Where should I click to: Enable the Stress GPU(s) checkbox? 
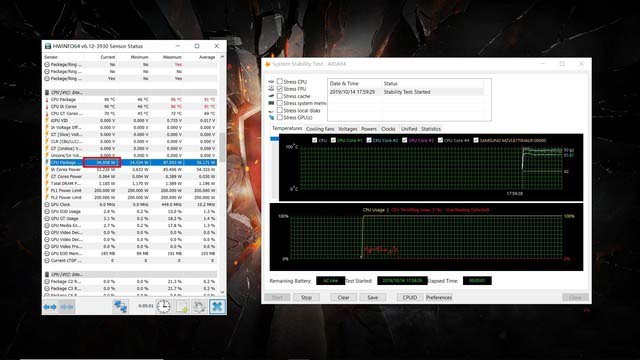(280, 118)
